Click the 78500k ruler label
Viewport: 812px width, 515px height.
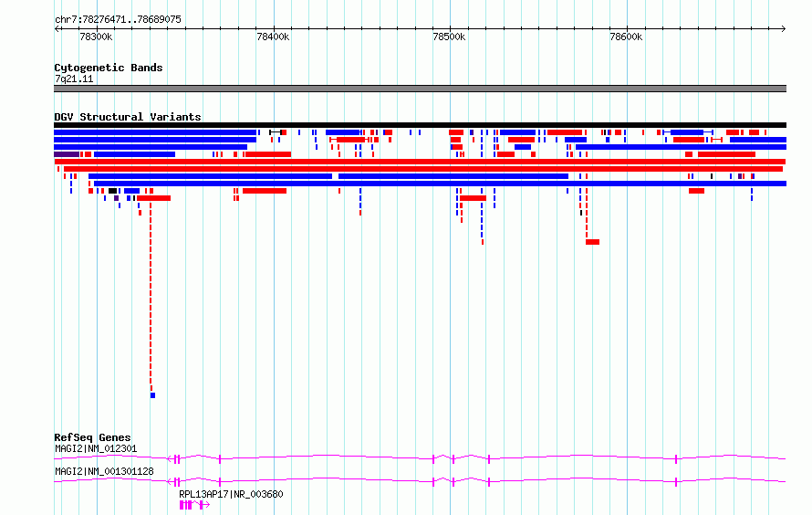click(449, 37)
